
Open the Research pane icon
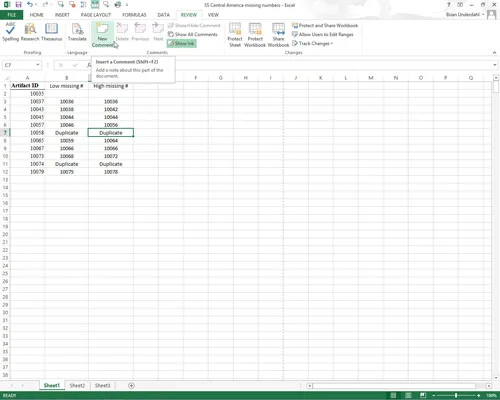click(x=30, y=32)
